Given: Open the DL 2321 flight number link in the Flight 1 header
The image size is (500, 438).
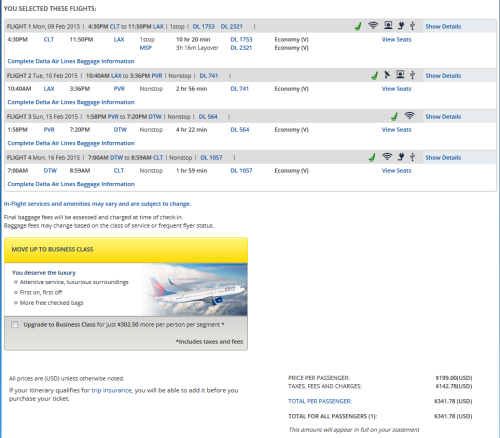Looking at the screenshot, I should click(x=232, y=26).
